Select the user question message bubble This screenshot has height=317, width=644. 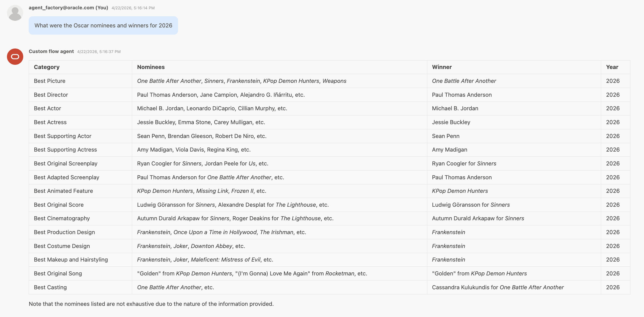(x=103, y=26)
